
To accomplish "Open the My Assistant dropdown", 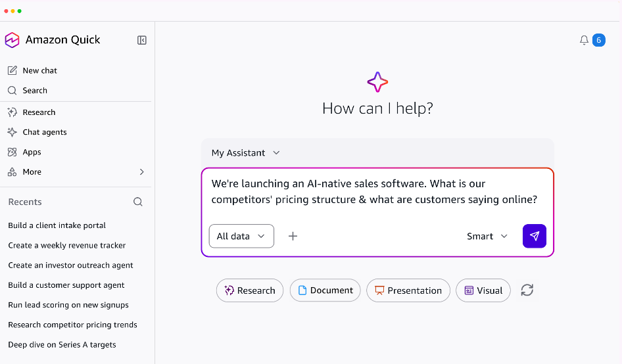I will click(246, 152).
